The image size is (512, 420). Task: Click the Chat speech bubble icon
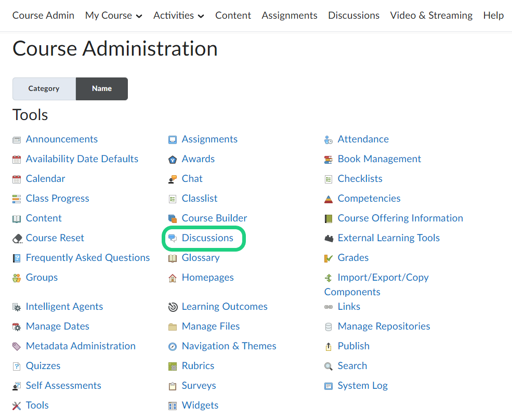tap(173, 179)
